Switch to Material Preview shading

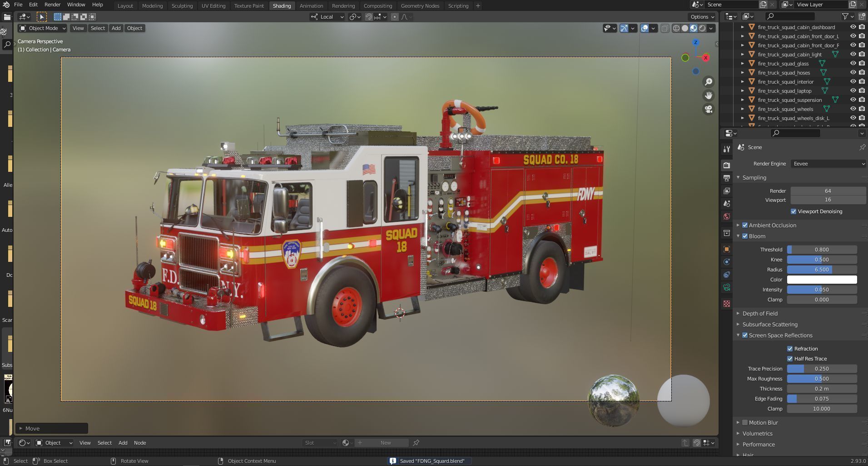pos(694,28)
